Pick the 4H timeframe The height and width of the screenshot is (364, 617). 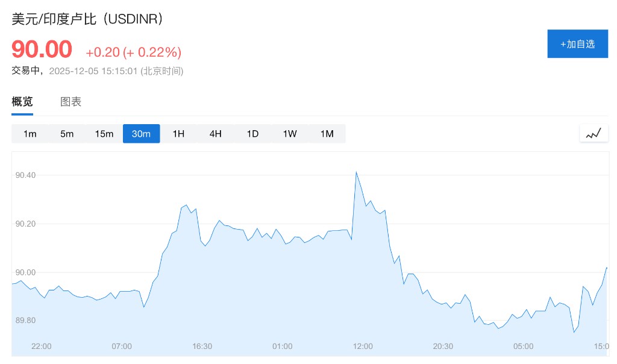tap(216, 134)
